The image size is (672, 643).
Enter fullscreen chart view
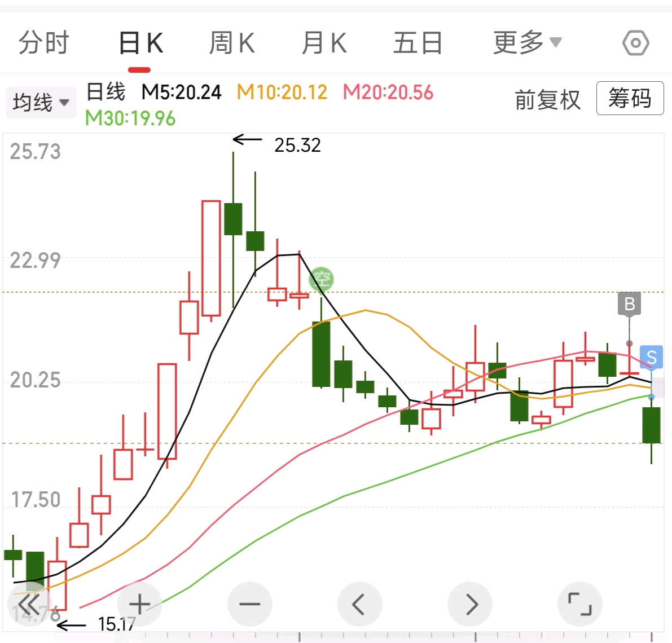(579, 605)
